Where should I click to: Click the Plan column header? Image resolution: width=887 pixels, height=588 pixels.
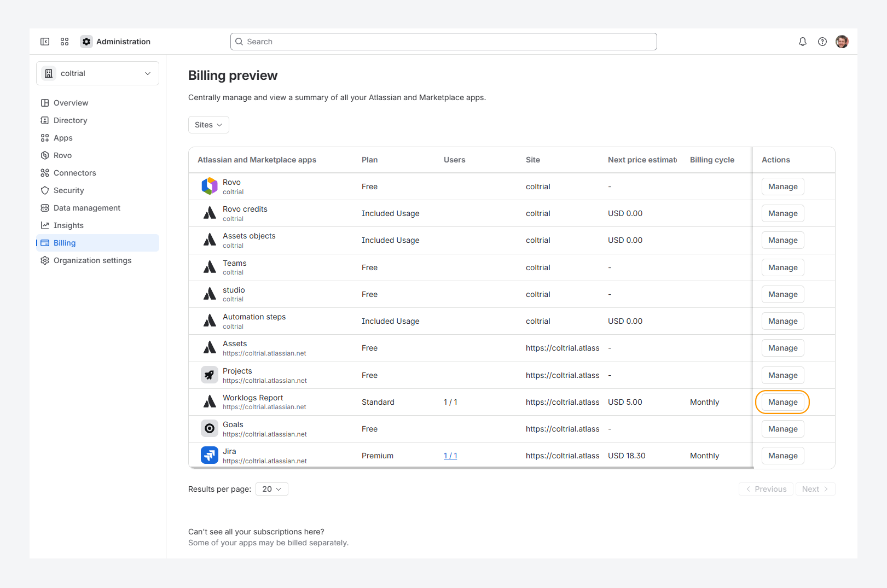tap(369, 160)
